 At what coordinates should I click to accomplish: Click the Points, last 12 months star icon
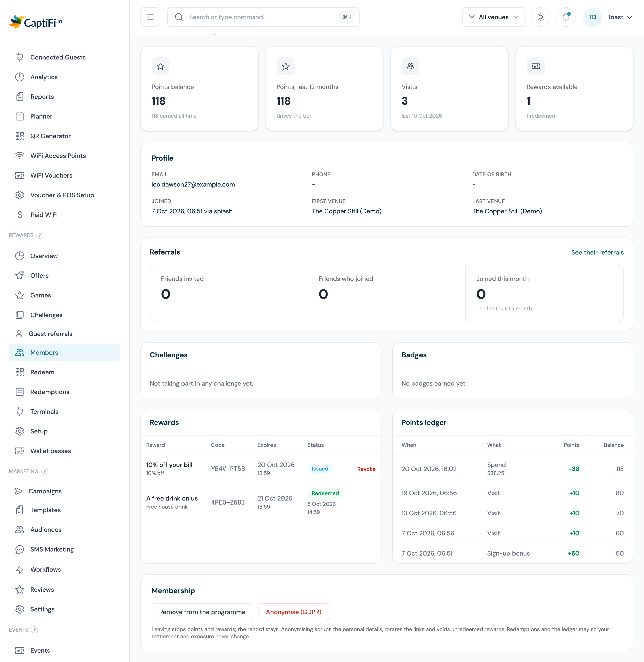click(x=286, y=66)
